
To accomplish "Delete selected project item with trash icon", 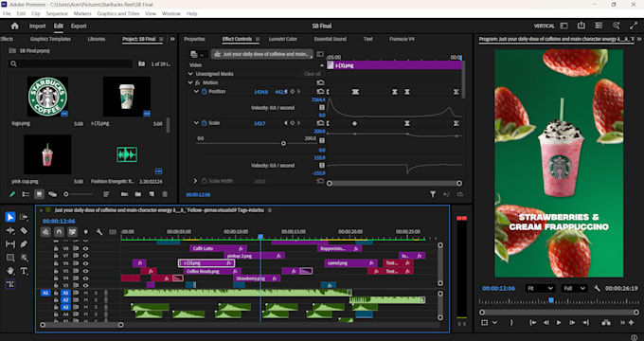I will (x=165, y=194).
